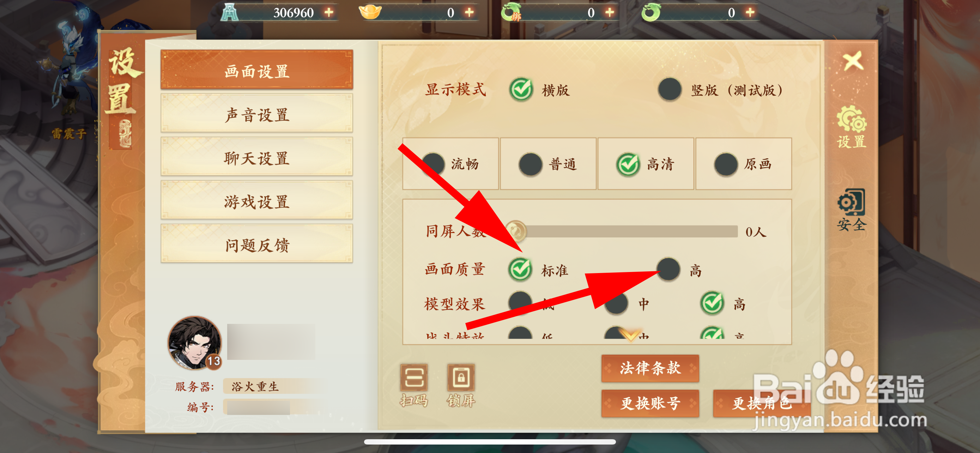Select the 原画 graphics preset

tap(744, 164)
